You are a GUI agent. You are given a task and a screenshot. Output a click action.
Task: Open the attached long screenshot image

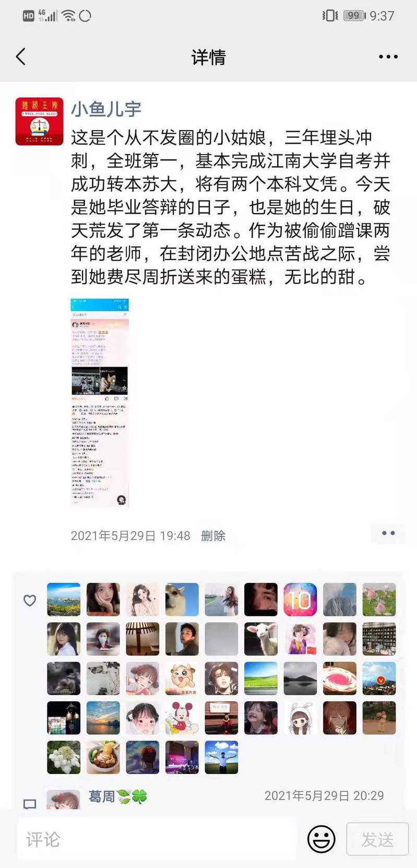click(100, 403)
